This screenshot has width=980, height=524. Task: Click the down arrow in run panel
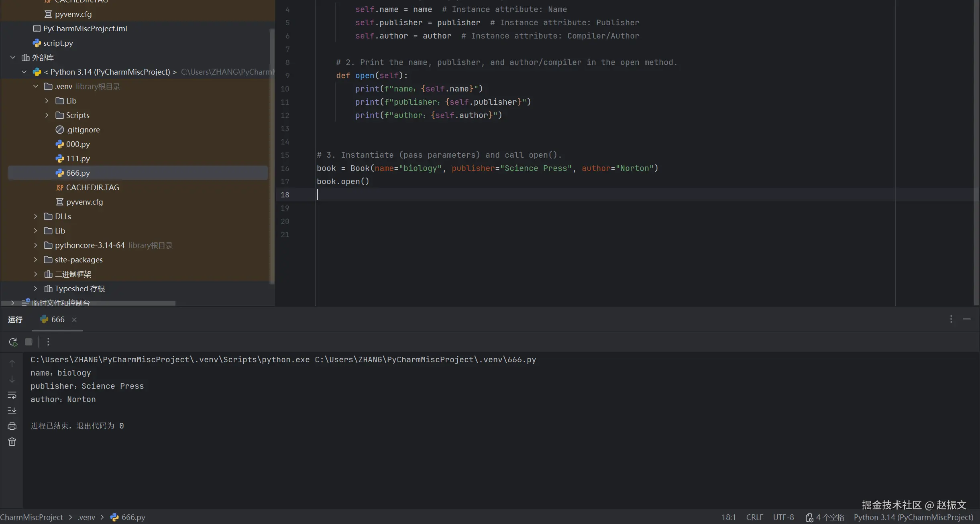12,379
